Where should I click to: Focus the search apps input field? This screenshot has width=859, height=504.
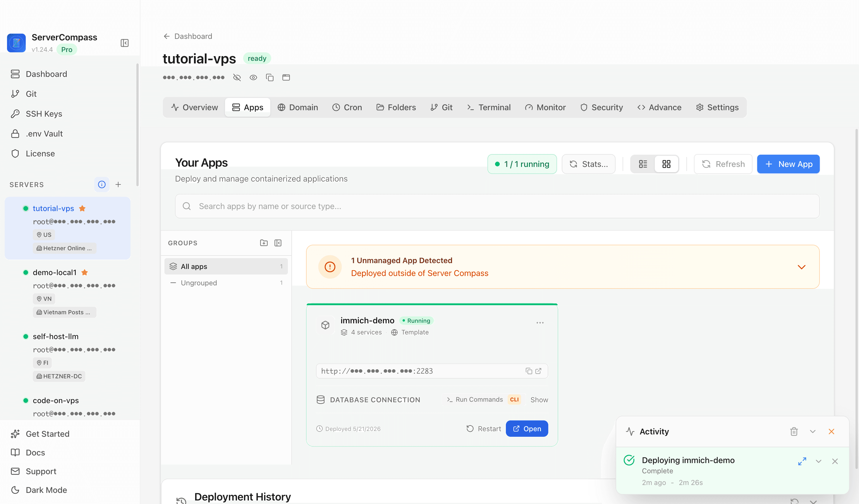coord(497,206)
